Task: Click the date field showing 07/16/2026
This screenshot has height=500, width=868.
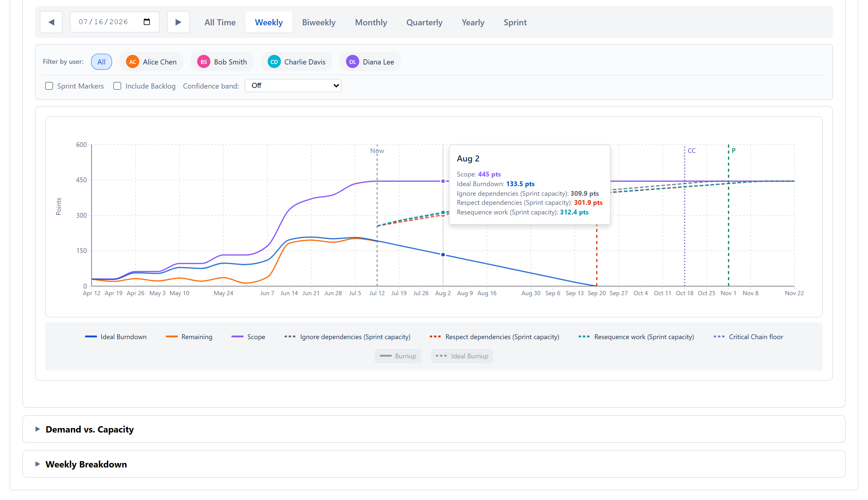Action: click(115, 22)
